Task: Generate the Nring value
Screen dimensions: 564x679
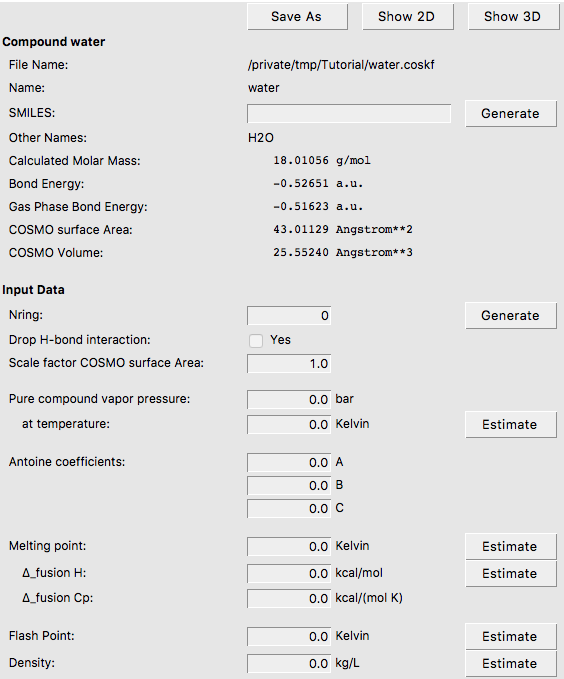Action: click(511, 316)
